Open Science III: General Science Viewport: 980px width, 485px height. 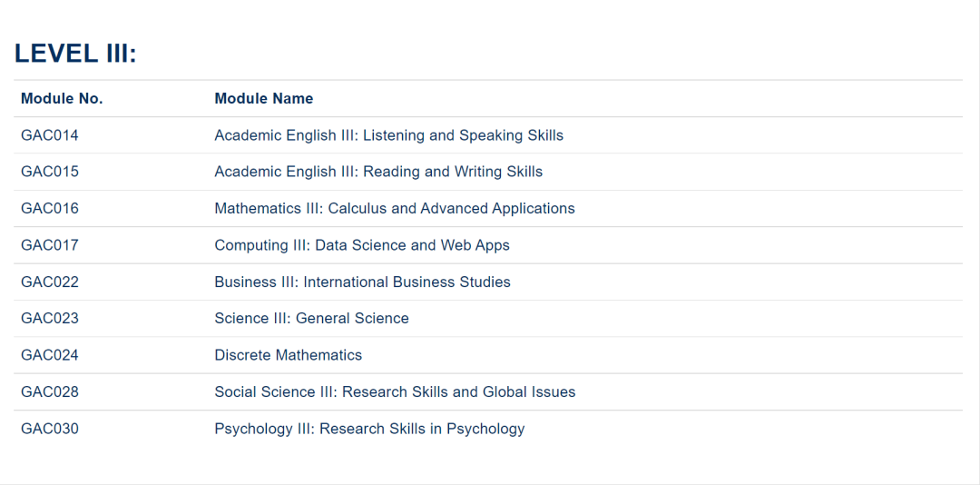(x=311, y=319)
